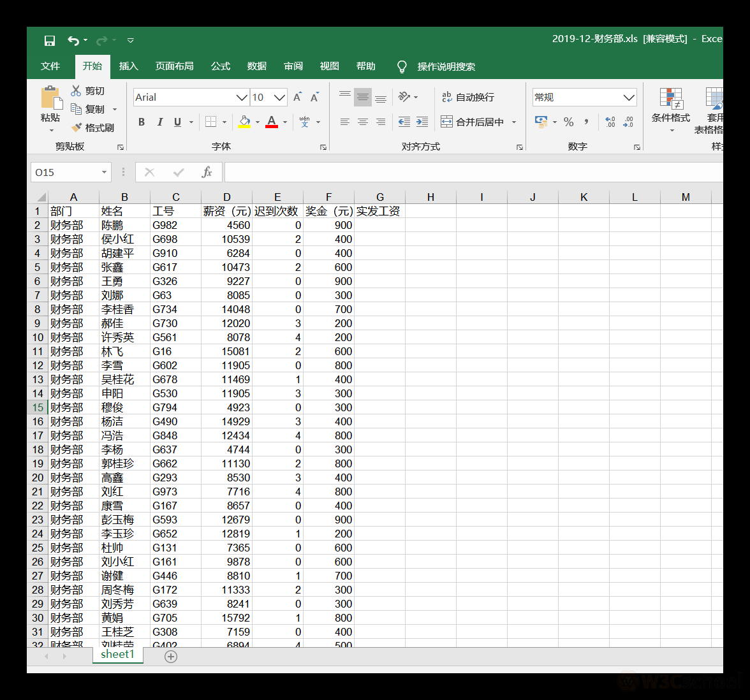This screenshot has width=750, height=700.
Task: Click the Cut (剪切) scissors icon
Action: pyautogui.click(x=75, y=91)
